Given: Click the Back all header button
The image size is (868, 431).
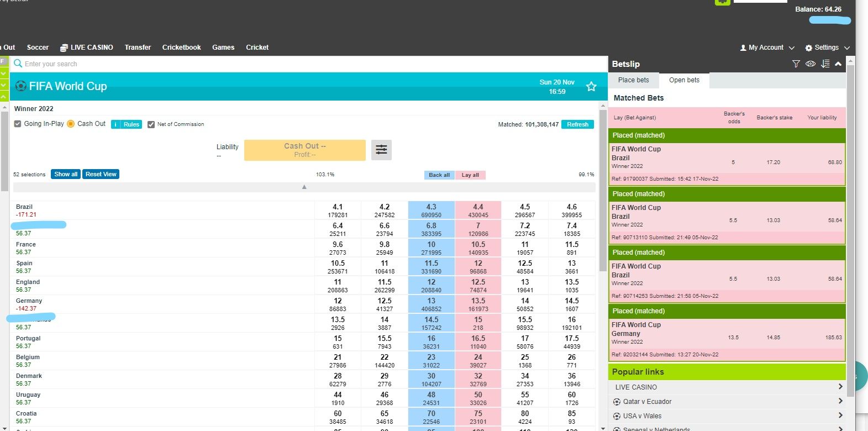Looking at the screenshot, I should click(439, 175).
